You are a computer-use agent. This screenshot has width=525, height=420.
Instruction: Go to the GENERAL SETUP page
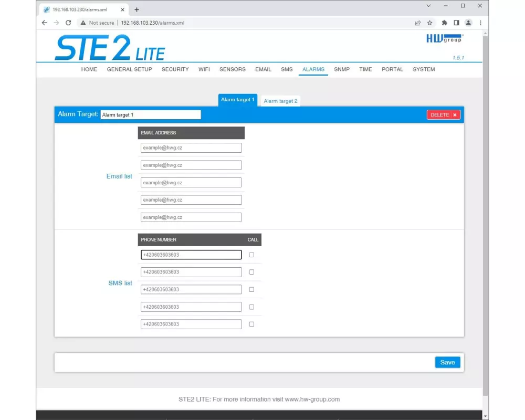tap(129, 69)
